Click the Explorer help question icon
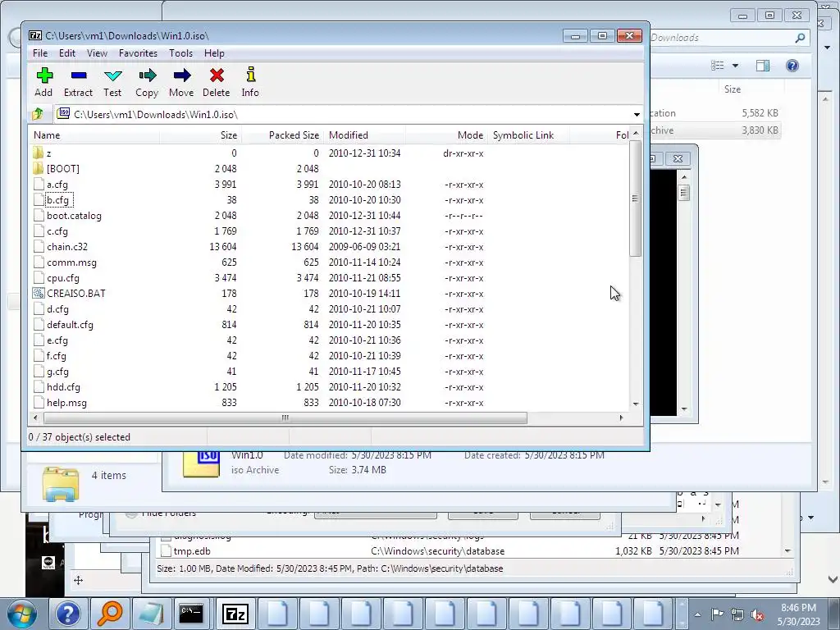This screenshot has height=630, width=840. tap(792, 66)
